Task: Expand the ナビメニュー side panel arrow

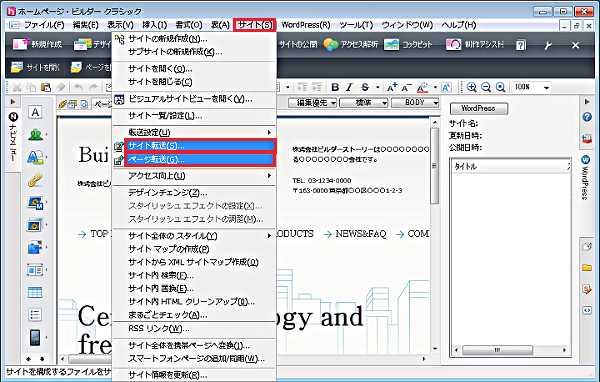Action: pos(13,102)
